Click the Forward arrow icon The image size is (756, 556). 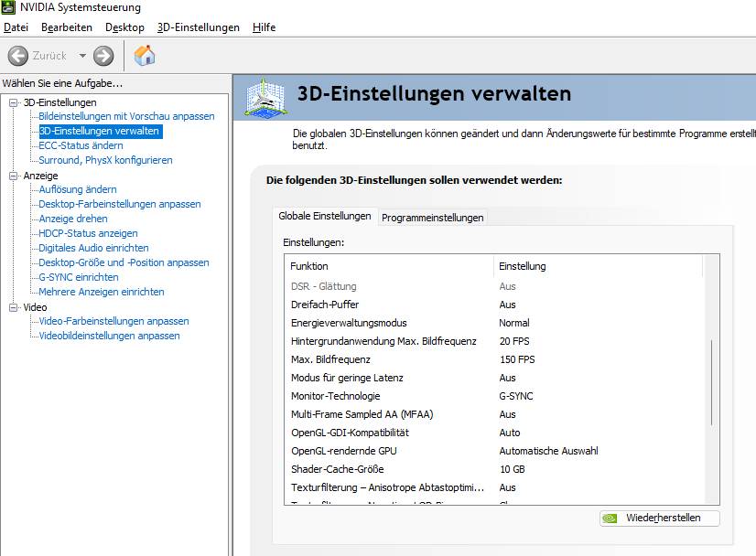point(103,56)
